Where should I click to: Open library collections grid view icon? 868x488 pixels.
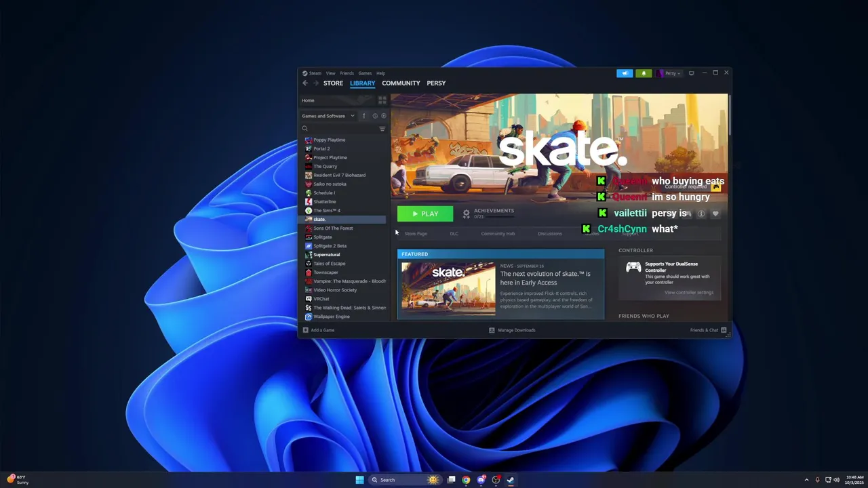coord(382,100)
